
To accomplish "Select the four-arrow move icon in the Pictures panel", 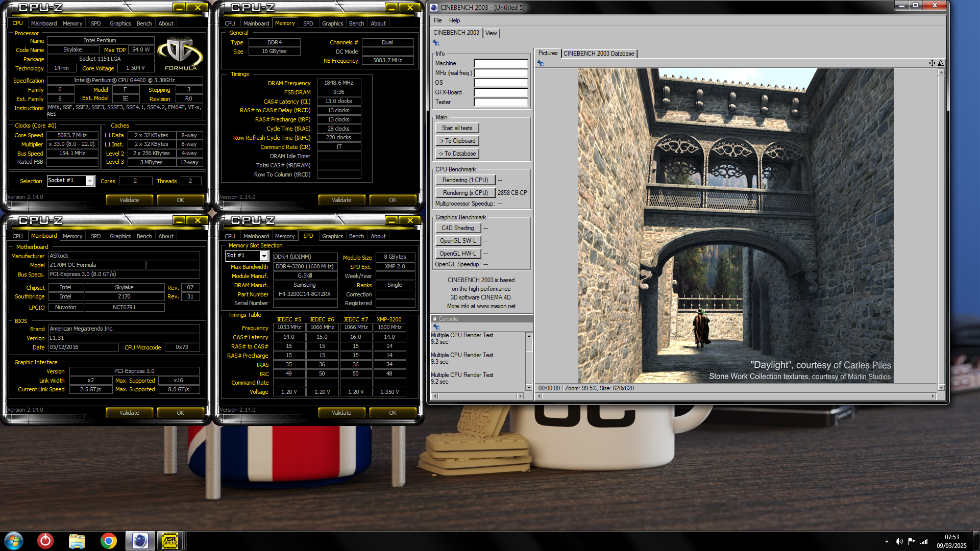I will coord(932,63).
